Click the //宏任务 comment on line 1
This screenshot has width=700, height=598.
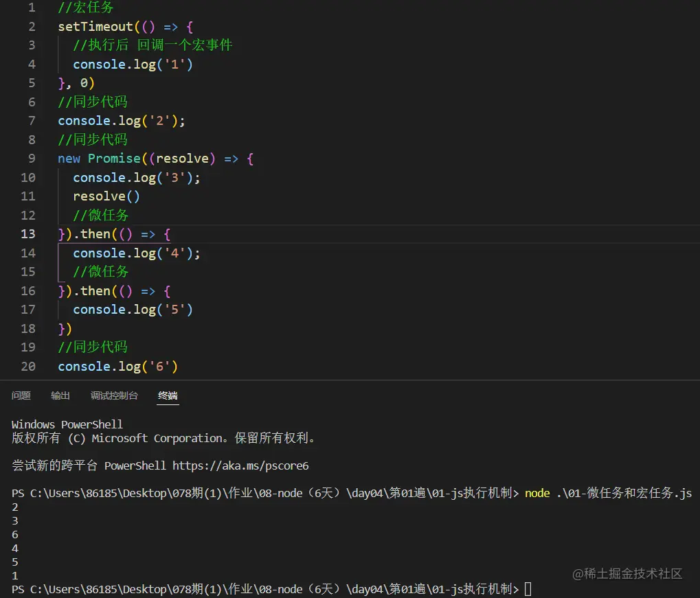coord(86,7)
